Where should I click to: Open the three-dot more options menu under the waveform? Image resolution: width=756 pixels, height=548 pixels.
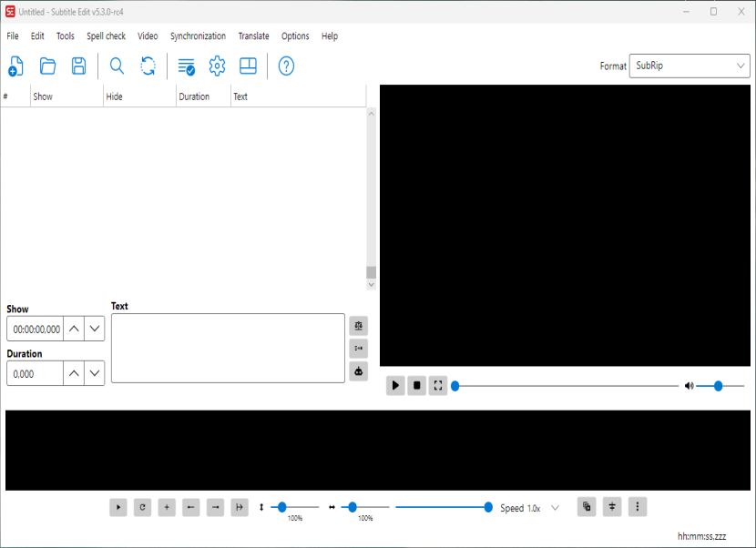tap(638, 506)
